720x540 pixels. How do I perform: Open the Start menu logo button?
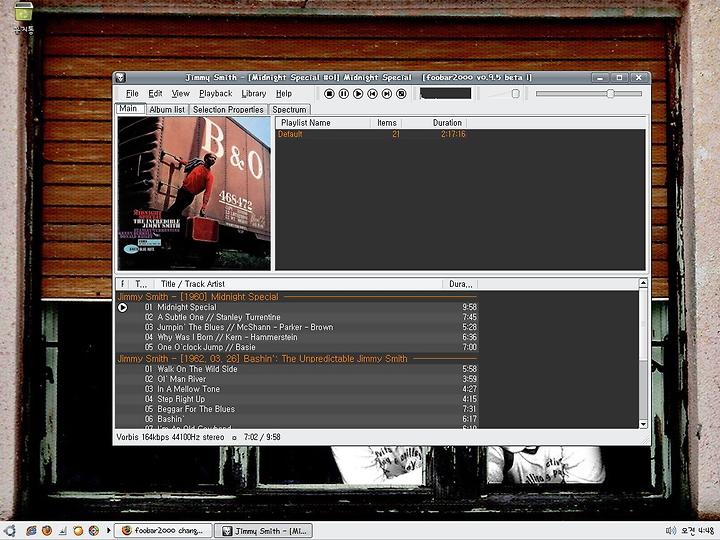tap(9, 530)
